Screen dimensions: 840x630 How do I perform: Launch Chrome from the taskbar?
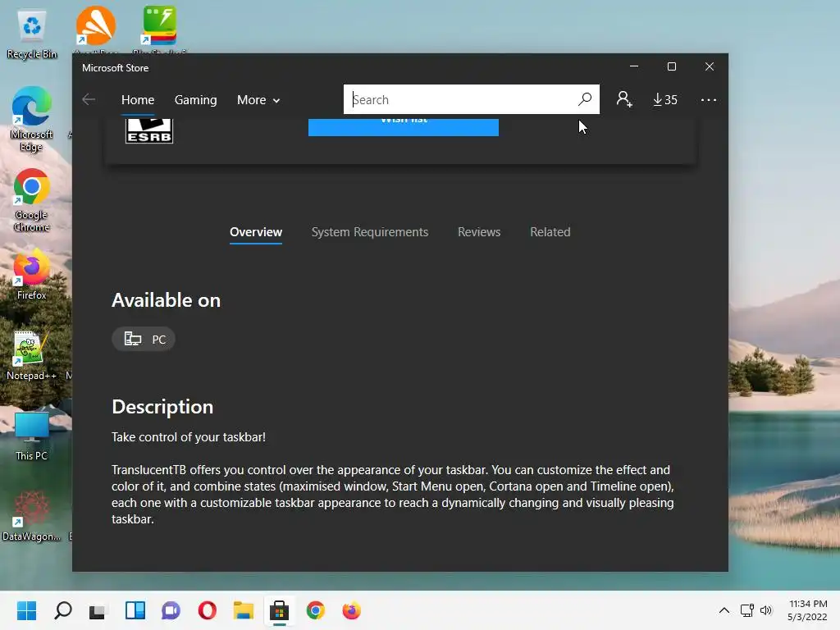(x=316, y=610)
